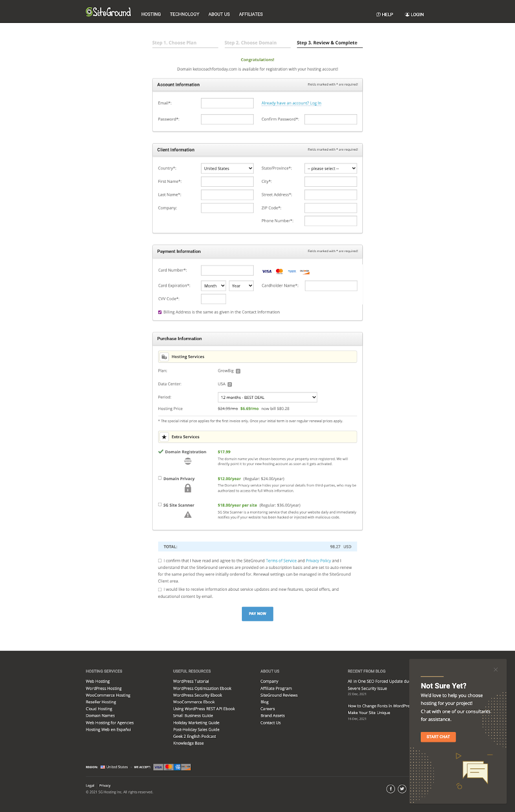This screenshot has width=515, height=812.
Task: Go to Step 2. Choose Domain tab
Action: (x=251, y=43)
